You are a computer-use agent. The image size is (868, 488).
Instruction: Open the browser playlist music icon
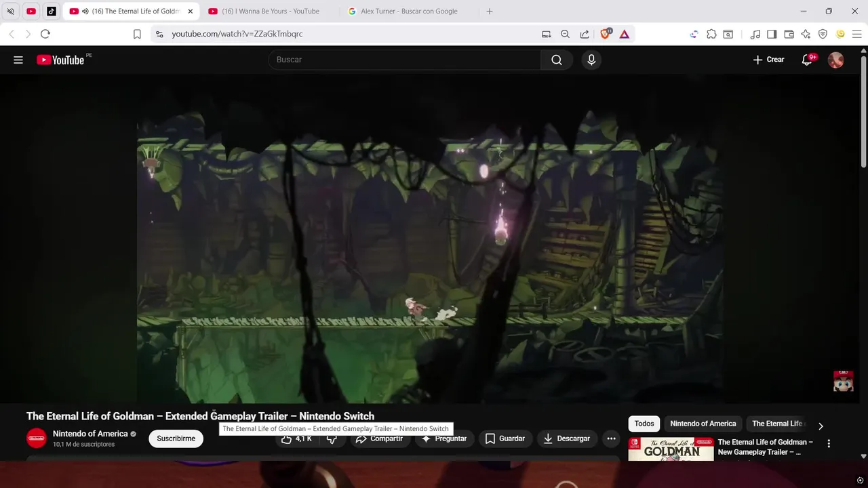pyautogui.click(x=755, y=34)
